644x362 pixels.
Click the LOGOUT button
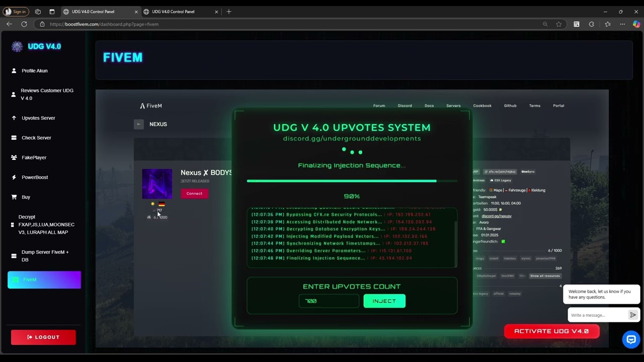pyautogui.click(x=43, y=337)
